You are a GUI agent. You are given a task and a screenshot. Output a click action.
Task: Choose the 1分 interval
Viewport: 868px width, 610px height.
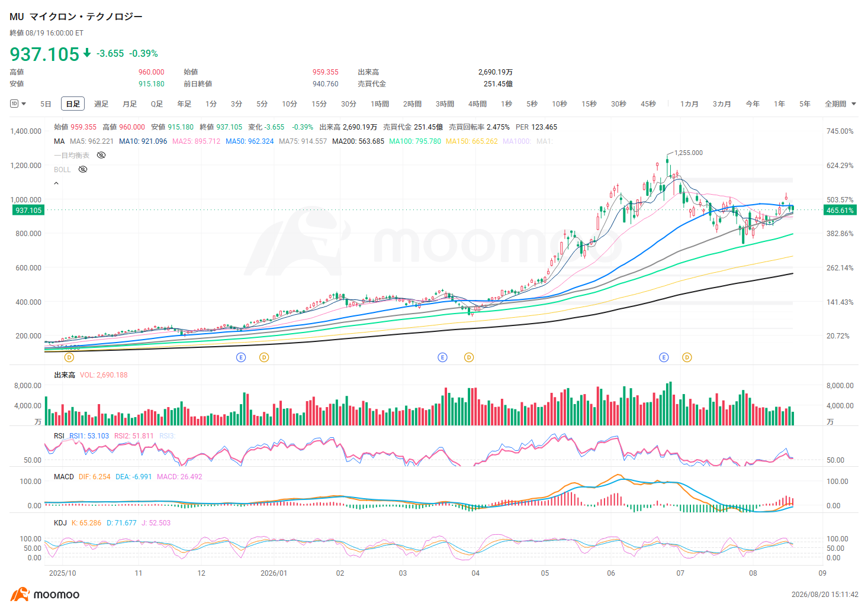(x=211, y=104)
